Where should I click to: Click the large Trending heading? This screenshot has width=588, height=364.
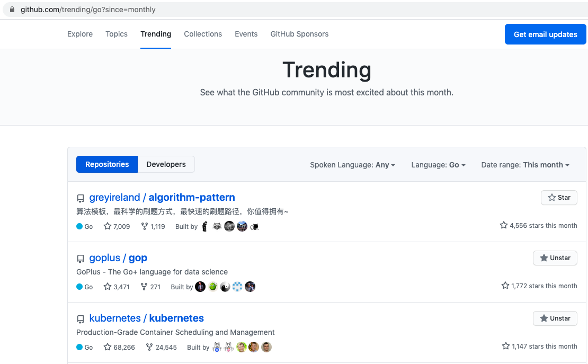[327, 70]
